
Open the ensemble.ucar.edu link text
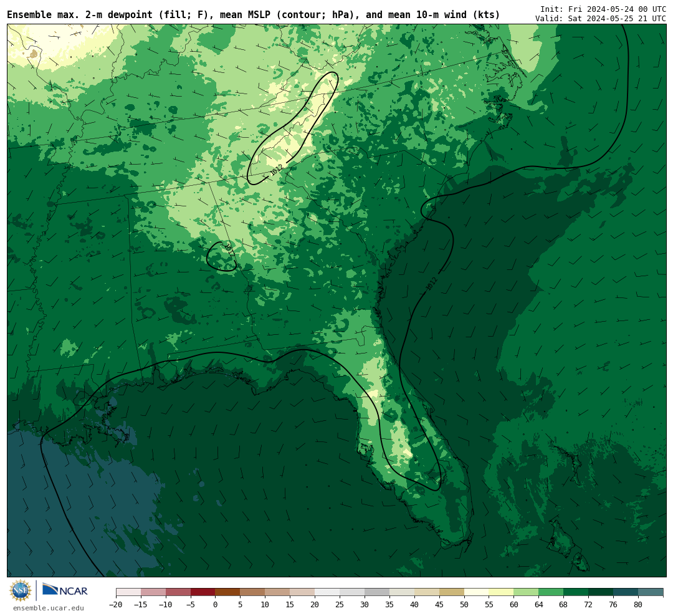click(x=49, y=608)
